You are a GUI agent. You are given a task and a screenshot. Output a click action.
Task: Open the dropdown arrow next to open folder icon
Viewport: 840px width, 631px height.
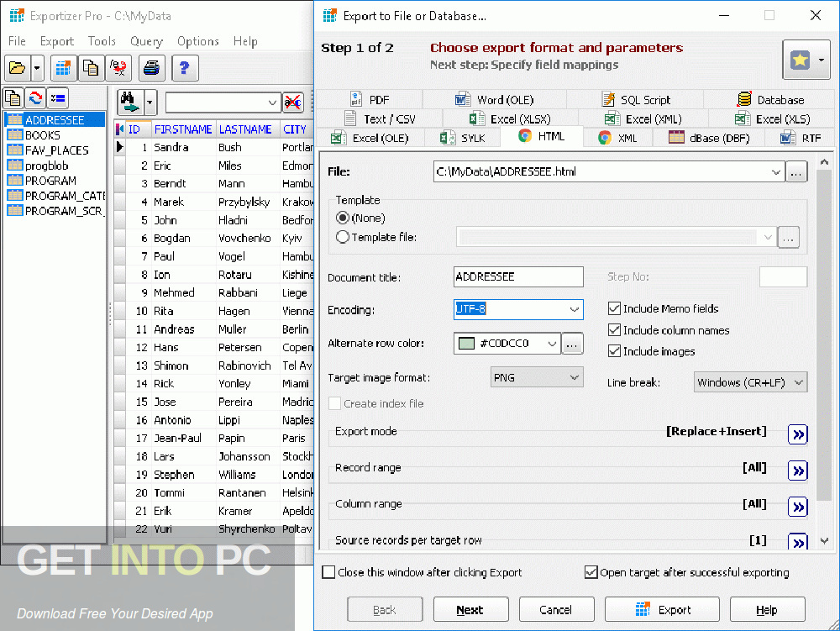37,68
